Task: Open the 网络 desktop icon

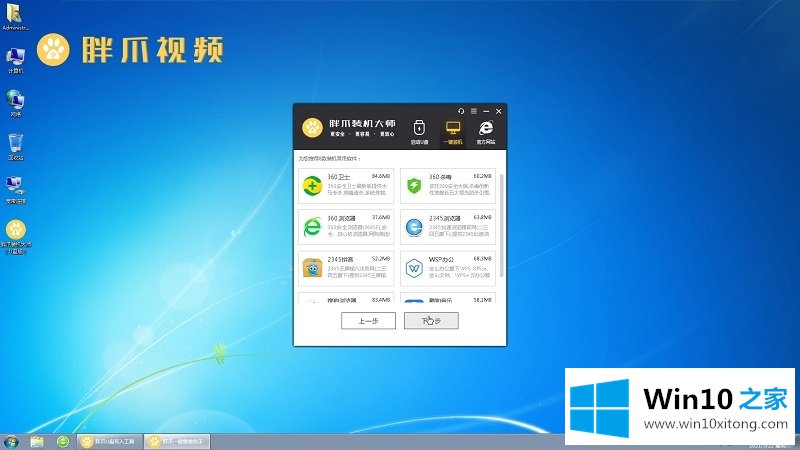Action: point(15,104)
